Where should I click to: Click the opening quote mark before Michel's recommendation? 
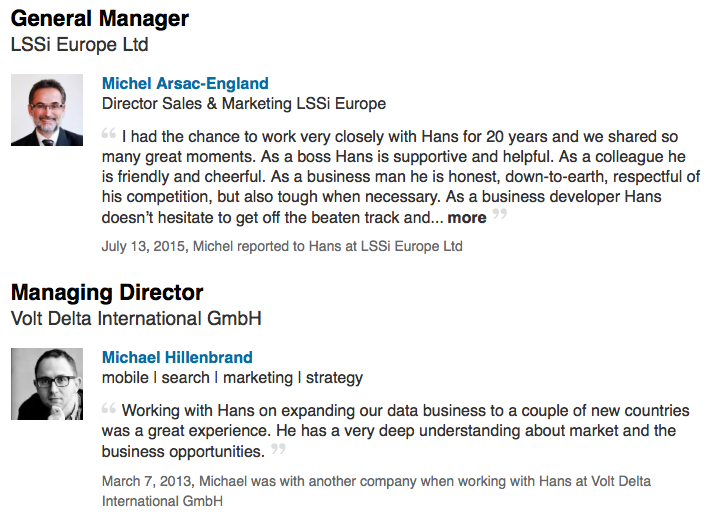(108, 133)
